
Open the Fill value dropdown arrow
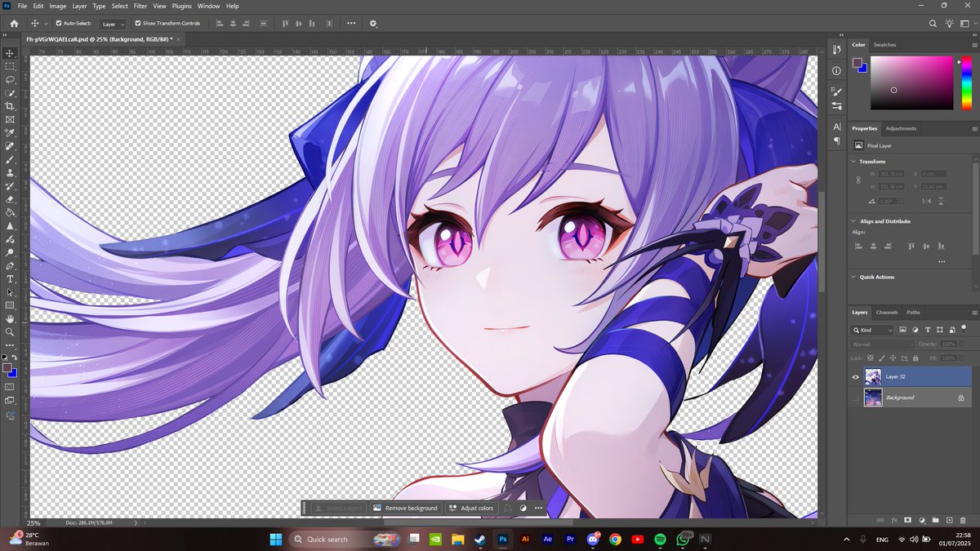coord(961,358)
